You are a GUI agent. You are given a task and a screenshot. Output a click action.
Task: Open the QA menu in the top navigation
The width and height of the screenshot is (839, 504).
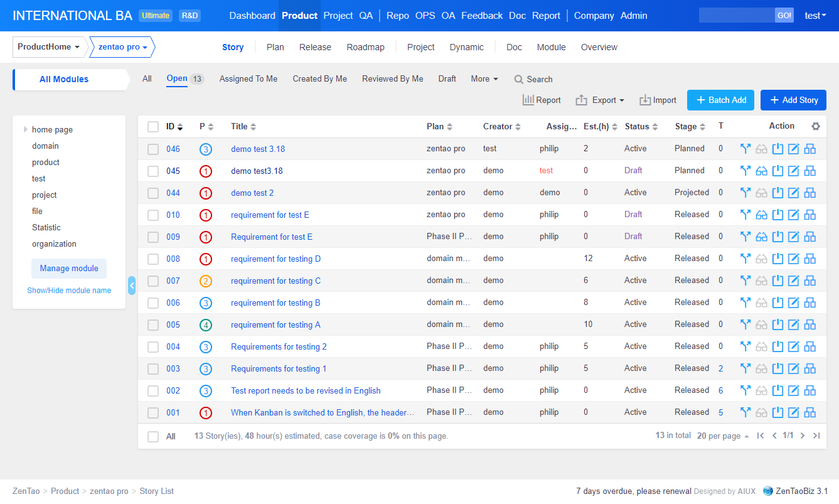point(366,15)
